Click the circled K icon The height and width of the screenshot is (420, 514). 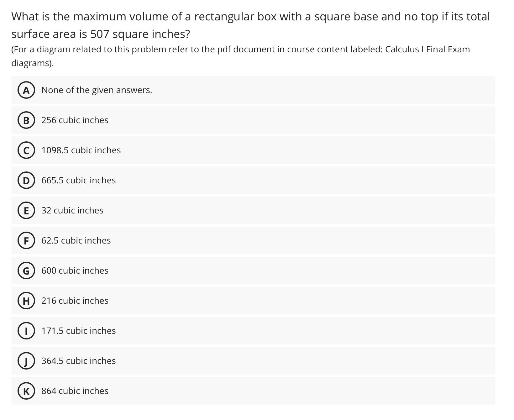point(26,391)
